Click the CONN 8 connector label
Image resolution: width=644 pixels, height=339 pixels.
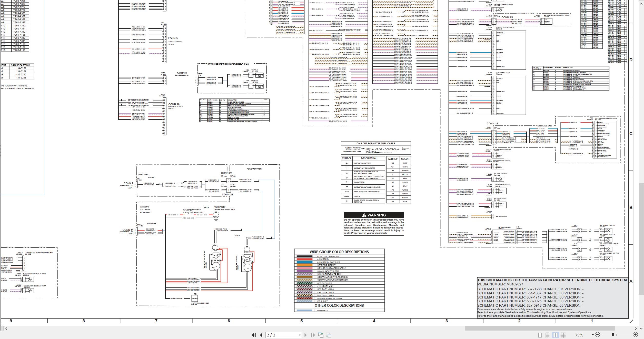(182, 73)
